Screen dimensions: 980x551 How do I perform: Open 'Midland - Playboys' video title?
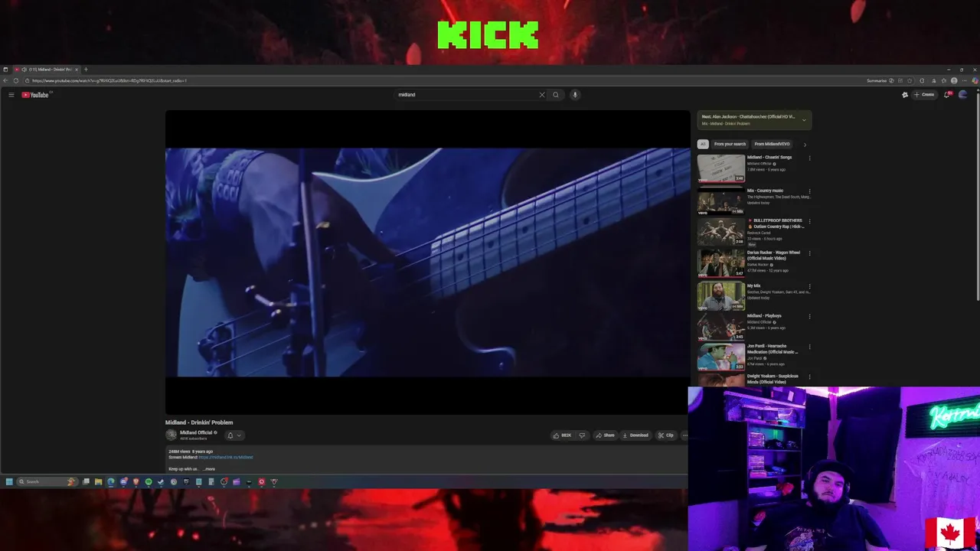(764, 315)
